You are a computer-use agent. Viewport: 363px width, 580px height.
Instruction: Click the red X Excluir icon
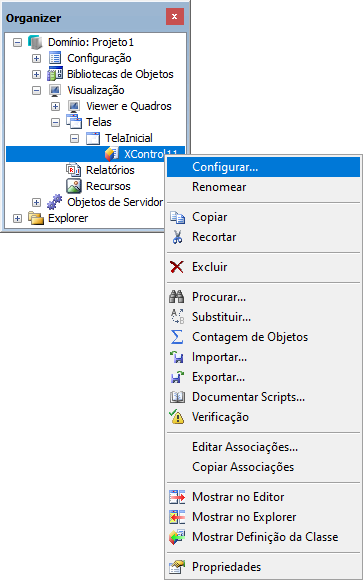pos(177,267)
